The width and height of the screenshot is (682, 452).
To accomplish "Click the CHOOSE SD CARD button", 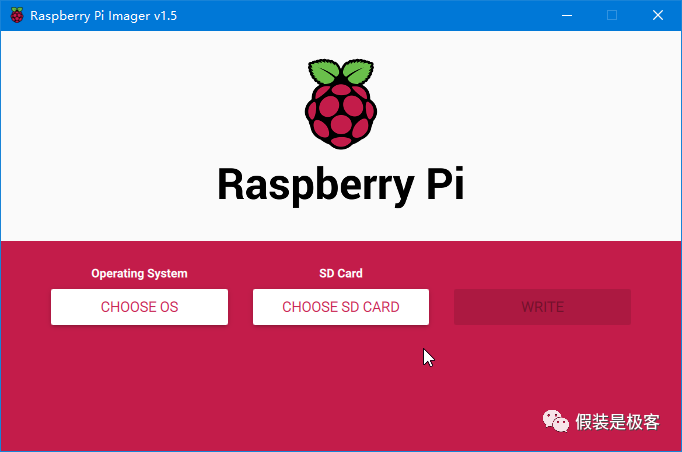I will click(341, 307).
